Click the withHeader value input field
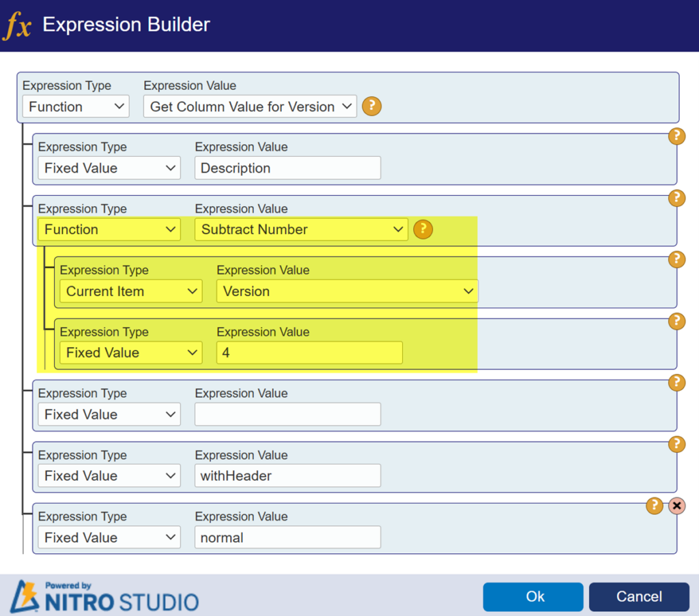 click(287, 475)
